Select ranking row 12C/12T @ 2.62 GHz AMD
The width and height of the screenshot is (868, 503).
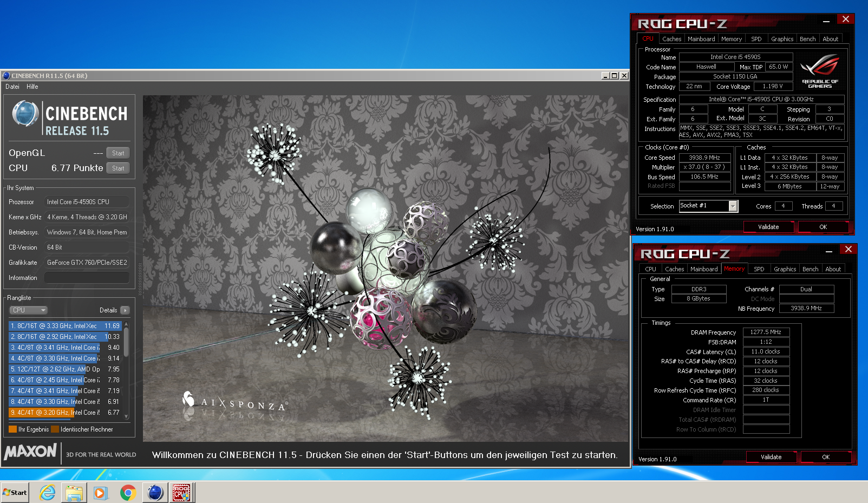[65, 369]
